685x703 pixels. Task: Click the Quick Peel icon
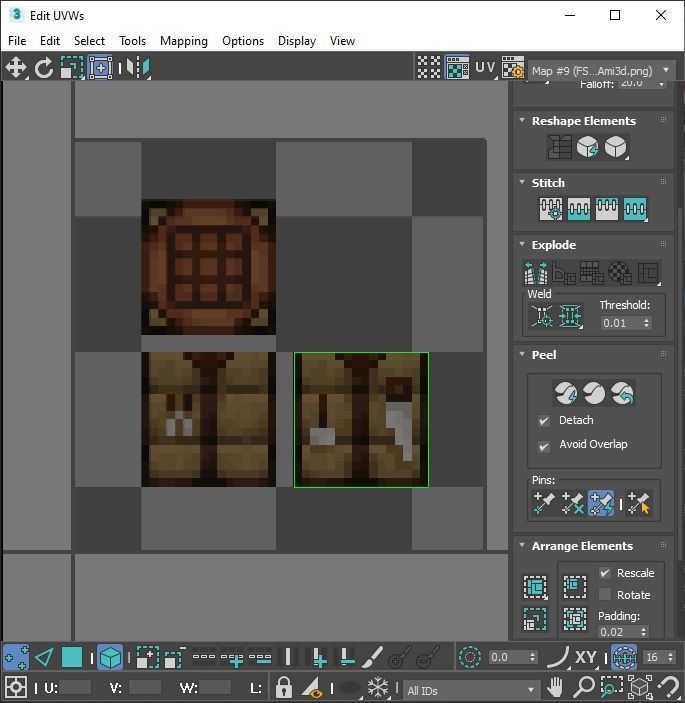[x=566, y=393]
